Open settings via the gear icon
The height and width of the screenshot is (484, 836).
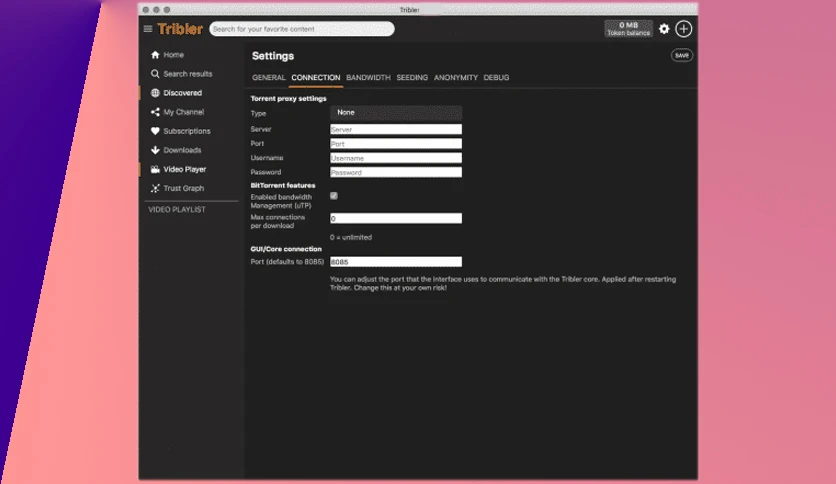[x=664, y=29]
